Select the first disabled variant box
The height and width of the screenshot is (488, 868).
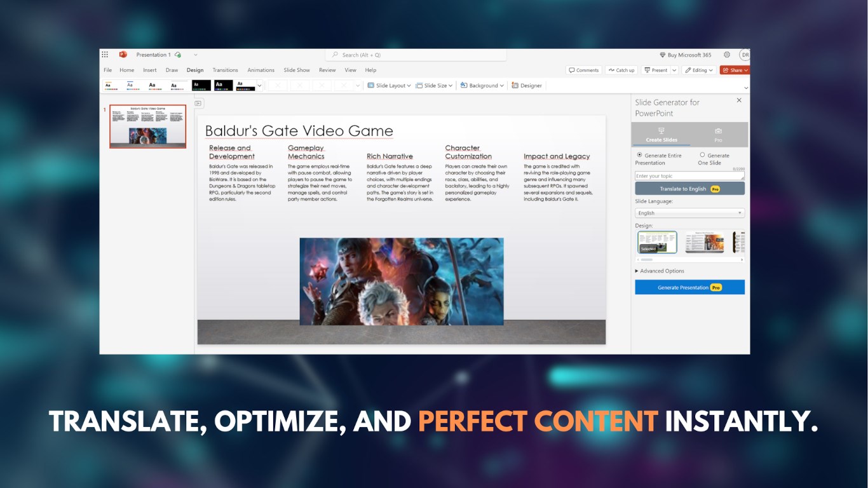click(278, 85)
